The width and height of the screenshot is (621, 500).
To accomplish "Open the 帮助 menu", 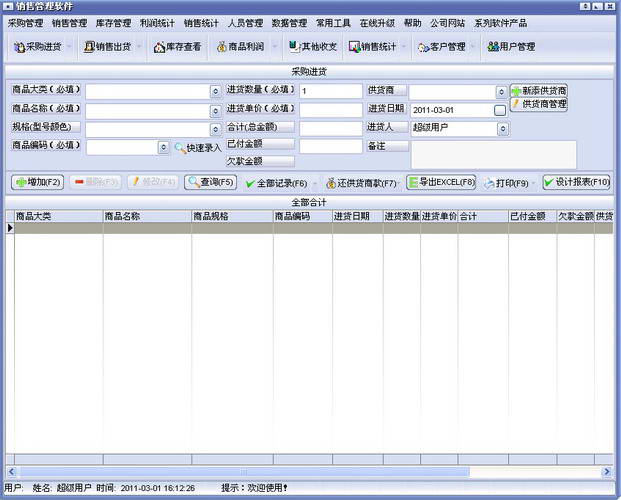I will pos(412,23).
